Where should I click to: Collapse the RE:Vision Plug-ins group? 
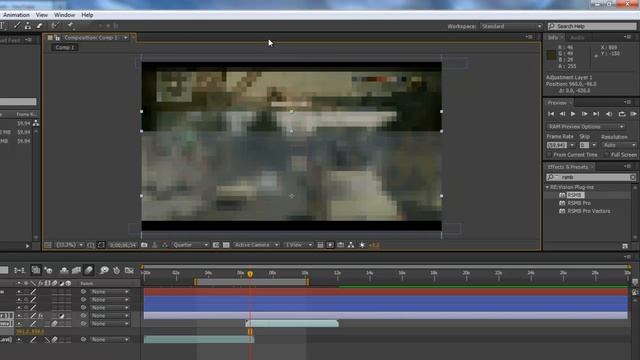click(x=547, y=187)
